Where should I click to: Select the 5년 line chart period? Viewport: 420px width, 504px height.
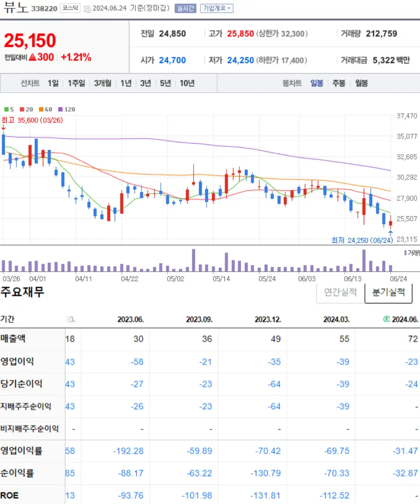[x=165, y=83]
